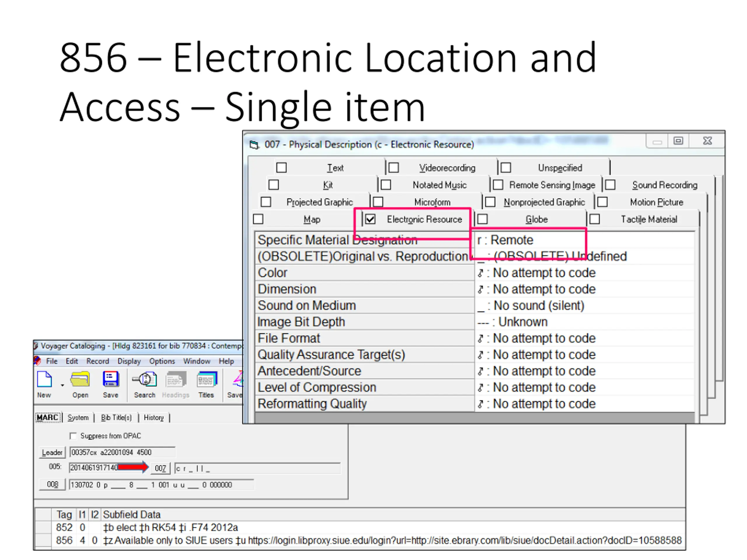Click the Titles toolbar icon
Screen dimensions: 747x560
207,379
